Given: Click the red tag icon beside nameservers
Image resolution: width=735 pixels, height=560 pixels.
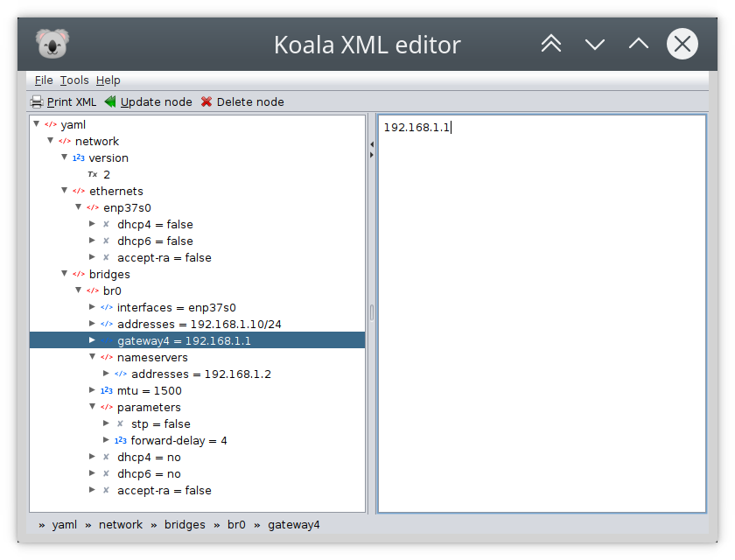Looking at the screenshot, I should (x=107, y=358).
